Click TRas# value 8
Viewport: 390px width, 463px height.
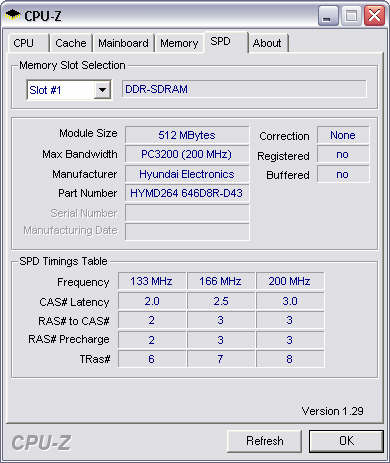[x=290, y=359]
